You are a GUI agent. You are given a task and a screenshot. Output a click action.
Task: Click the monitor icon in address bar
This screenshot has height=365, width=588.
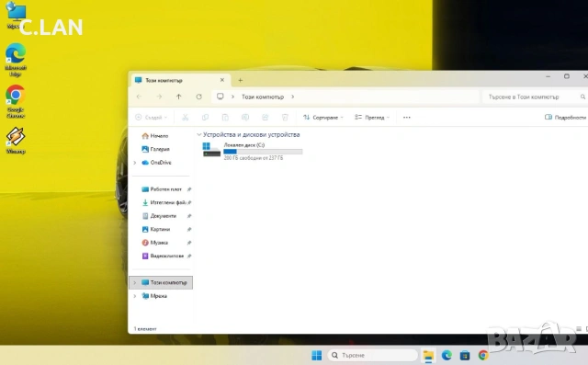220,97
